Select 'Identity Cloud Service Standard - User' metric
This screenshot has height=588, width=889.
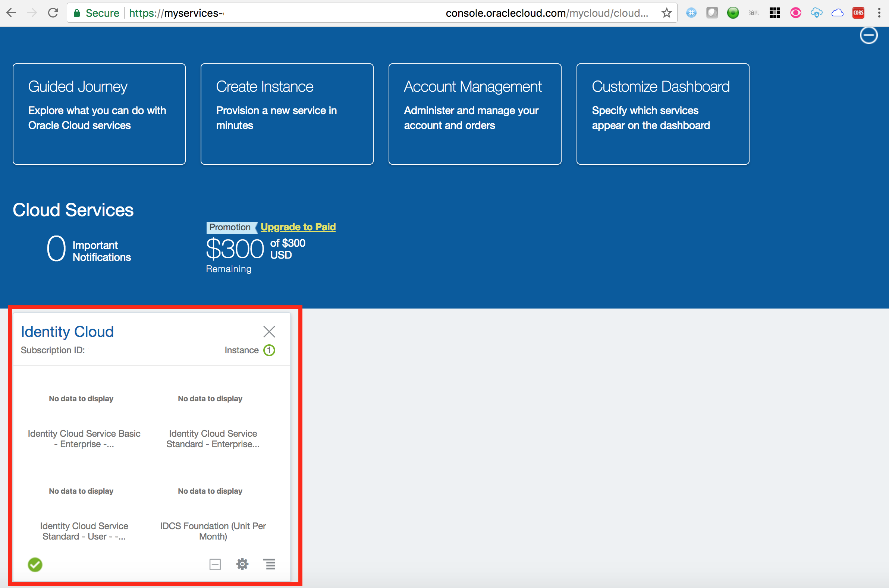click(x=84, y=531)
